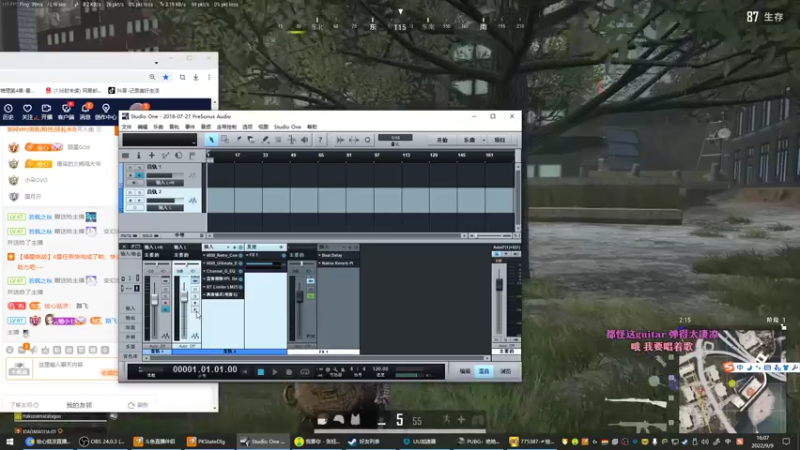Click the Stop button in the transport
Screen dimensions: 800x450
[261, 372]
